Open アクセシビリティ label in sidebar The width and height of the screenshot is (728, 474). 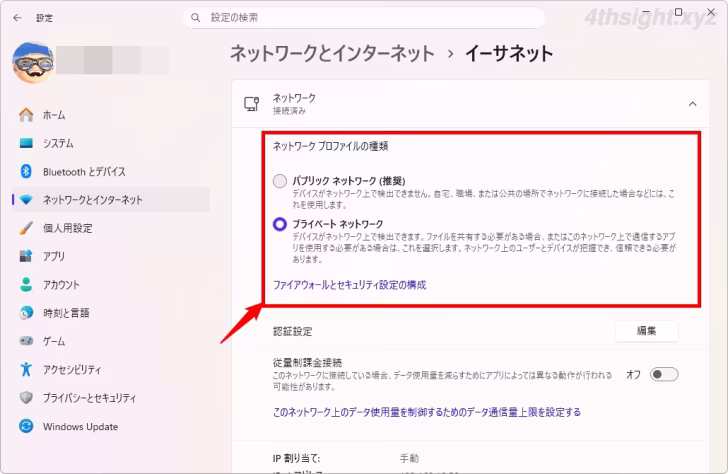(x=72, y=370)
